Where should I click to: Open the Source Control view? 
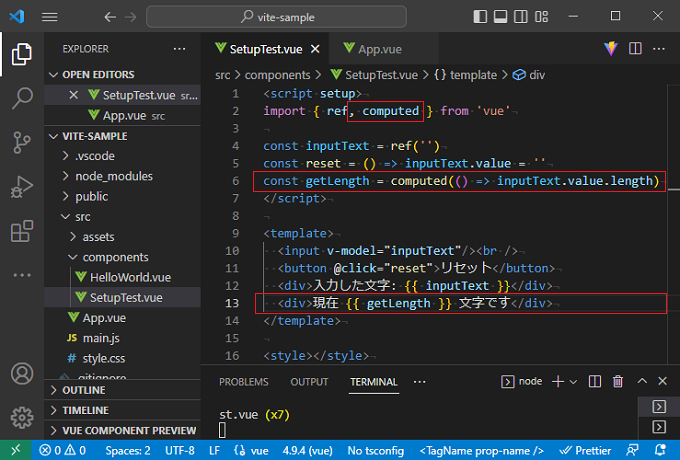(x=22, y=142)
